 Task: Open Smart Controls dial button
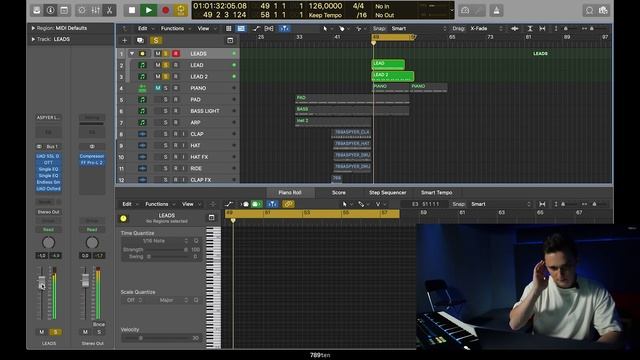point(82,10)
